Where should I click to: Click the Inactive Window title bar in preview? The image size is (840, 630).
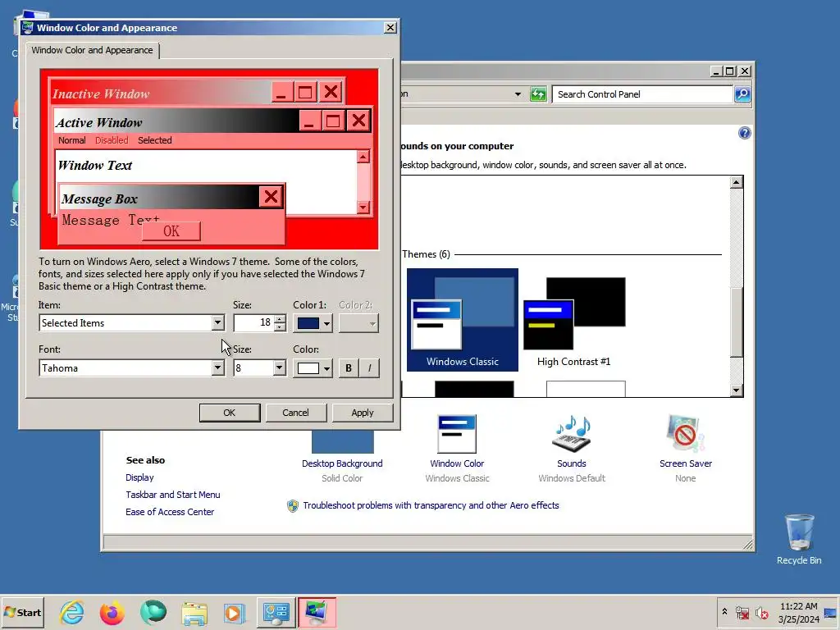pos(161,93)
